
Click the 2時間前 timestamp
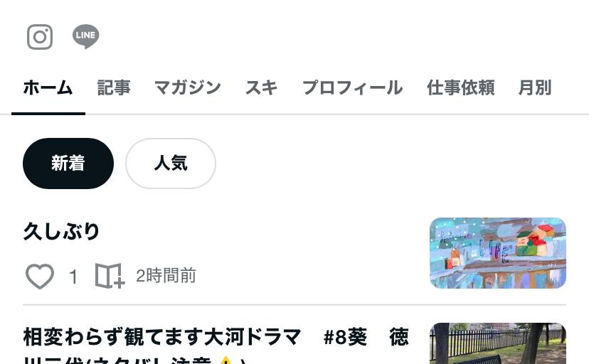tap(166, 276)
